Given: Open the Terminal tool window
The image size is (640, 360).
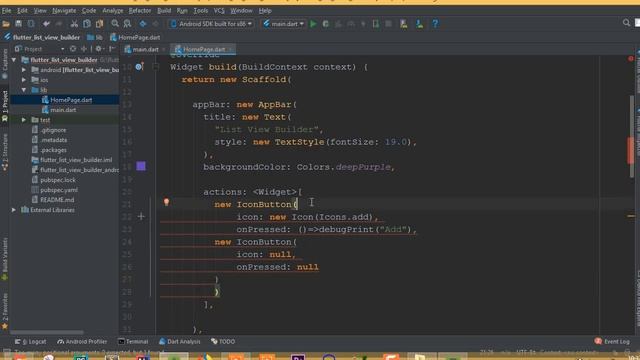Looking at the screenshot, I should coord(133,342).
